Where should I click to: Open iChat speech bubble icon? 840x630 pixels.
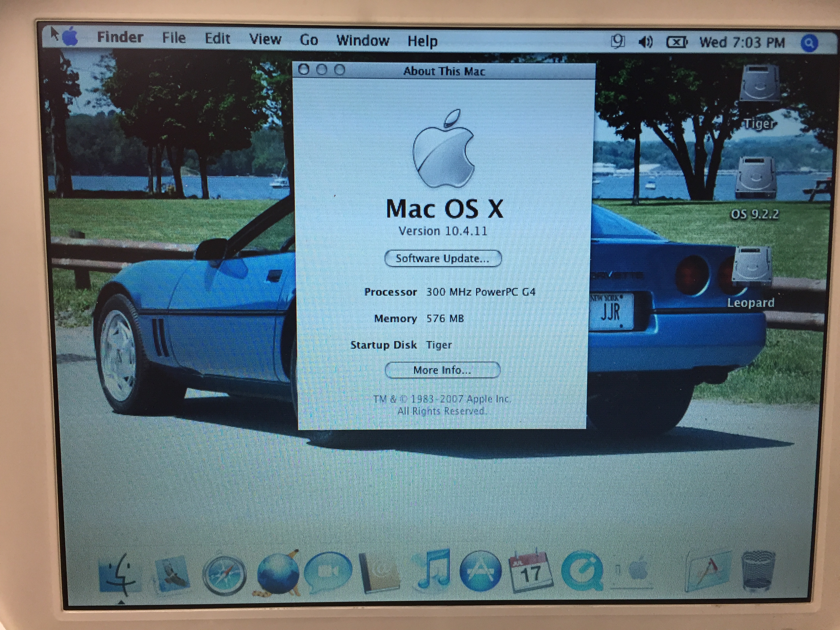point(328,573)
